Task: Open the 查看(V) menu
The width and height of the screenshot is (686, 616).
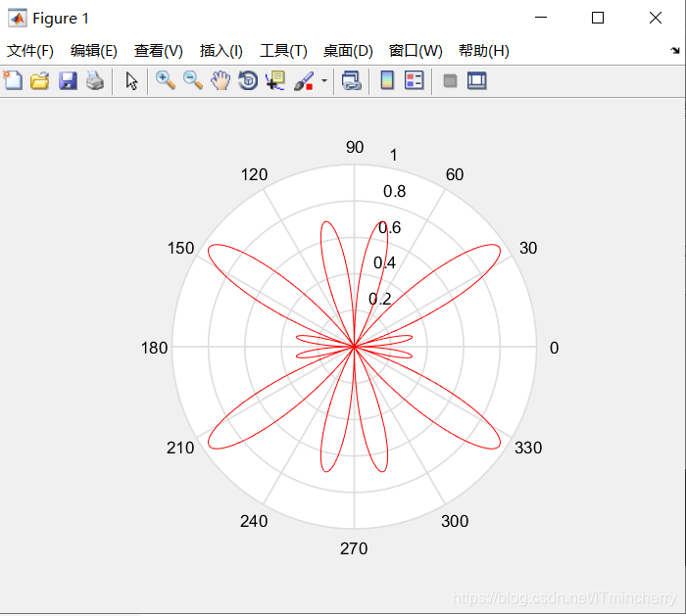Action: pos(159,51)
